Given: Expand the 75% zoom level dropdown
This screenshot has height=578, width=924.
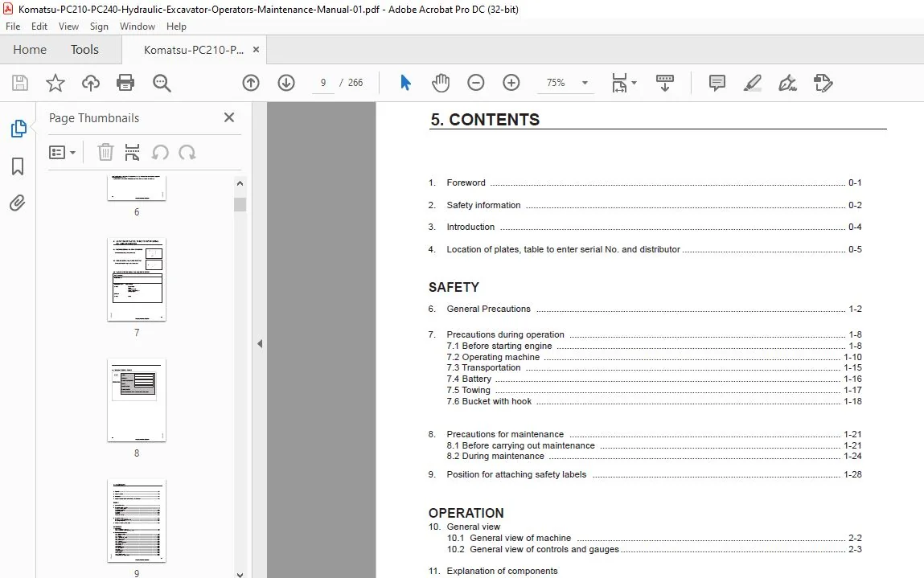Looking at the screenshot, I should pyautogui.click(x=585, y=83).
